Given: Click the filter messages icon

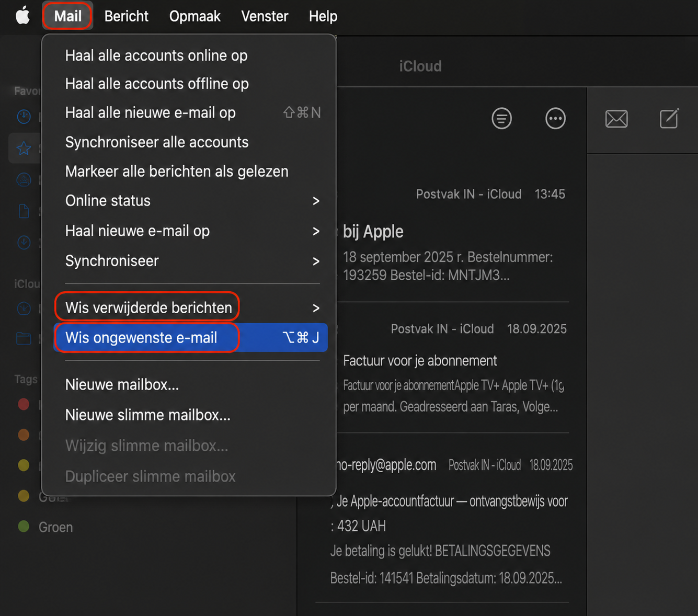Looking at the screenshot, I should coord(501,119).
